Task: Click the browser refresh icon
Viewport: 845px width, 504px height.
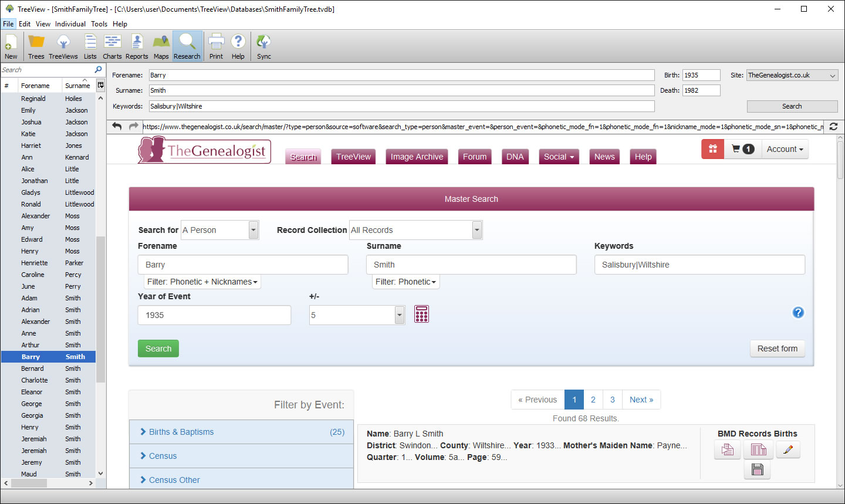Action: (x=833, y=126)
